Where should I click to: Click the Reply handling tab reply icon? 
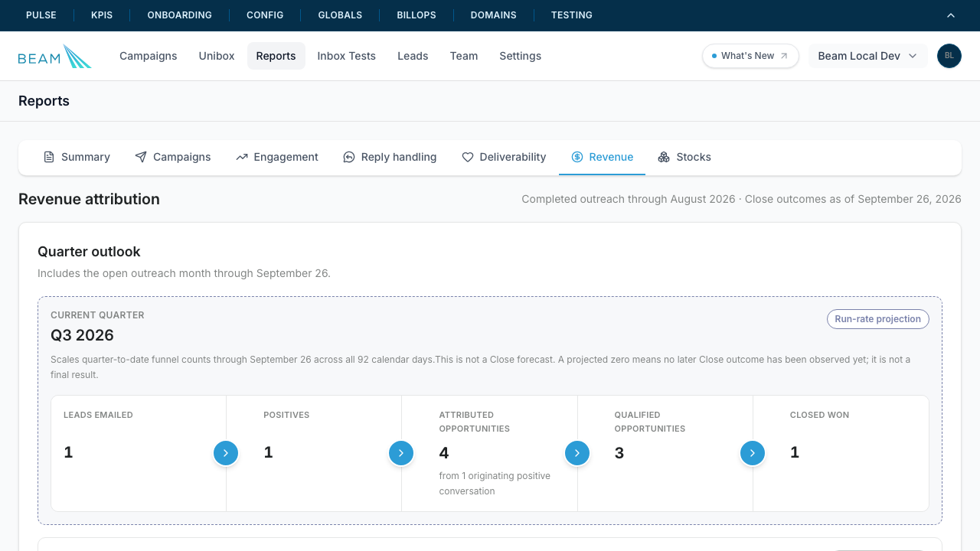(349, 157)
